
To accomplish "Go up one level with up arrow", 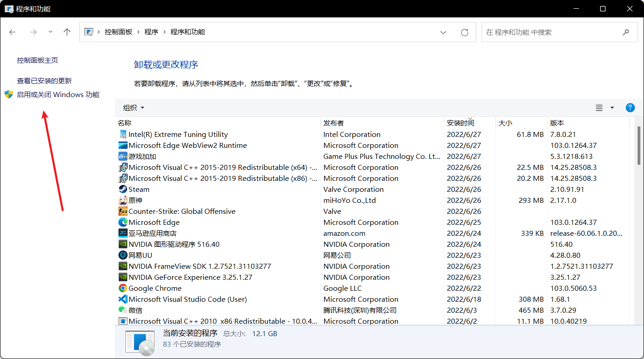I will (67, 32).
